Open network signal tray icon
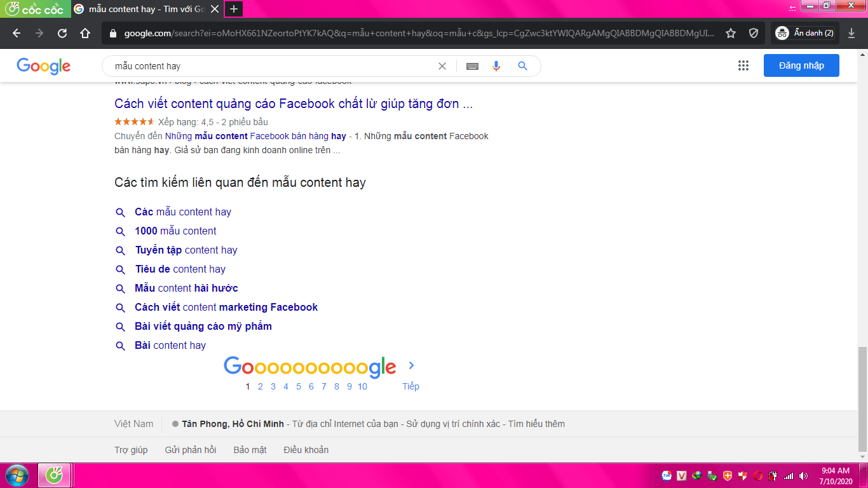 tap(789, 475)
